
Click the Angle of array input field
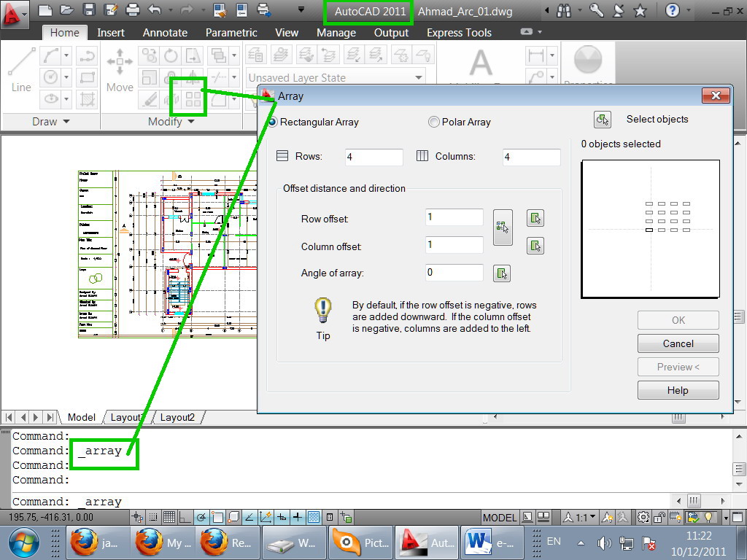point(454,273)
